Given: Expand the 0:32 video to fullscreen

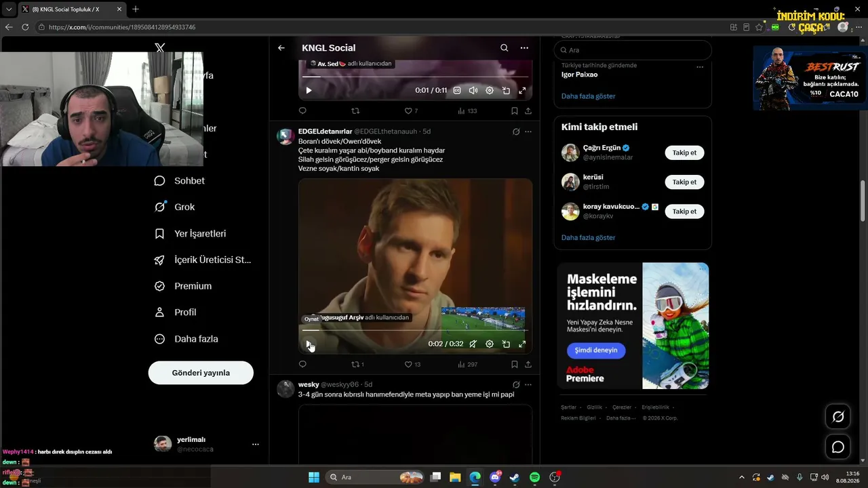Looking at the screenshot, I should (x=522, y=344).
